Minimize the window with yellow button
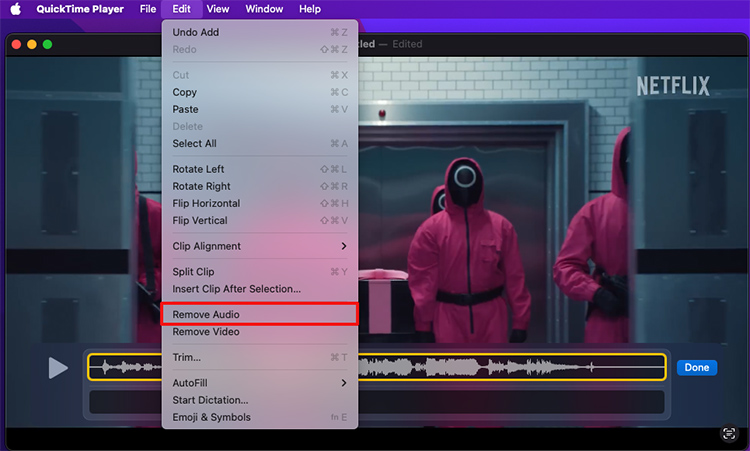Screen dimensions: 750x451 [x=32, y=44]
